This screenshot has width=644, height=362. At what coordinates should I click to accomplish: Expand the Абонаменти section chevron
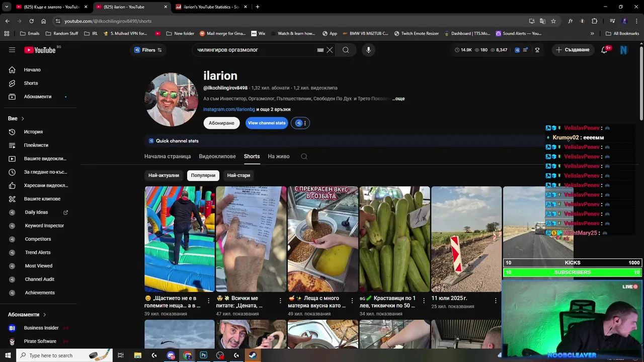[x=44, y=315]
